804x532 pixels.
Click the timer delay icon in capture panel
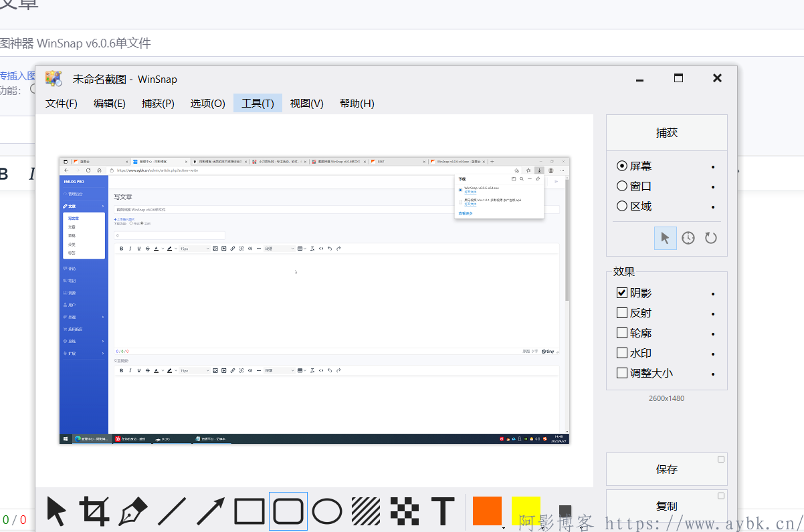tap(688, 237)
